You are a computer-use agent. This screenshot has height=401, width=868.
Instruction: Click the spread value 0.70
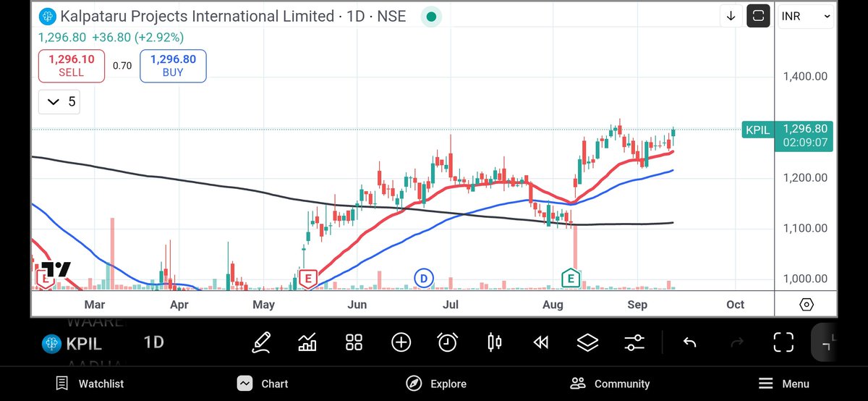pos(122,66)
